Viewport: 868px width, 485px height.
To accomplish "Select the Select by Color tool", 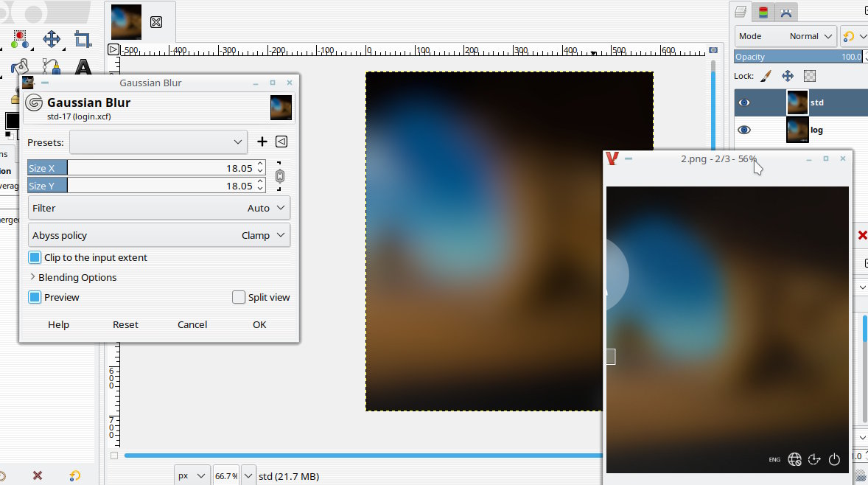I will pyautogui.click(x=20, y=39).
